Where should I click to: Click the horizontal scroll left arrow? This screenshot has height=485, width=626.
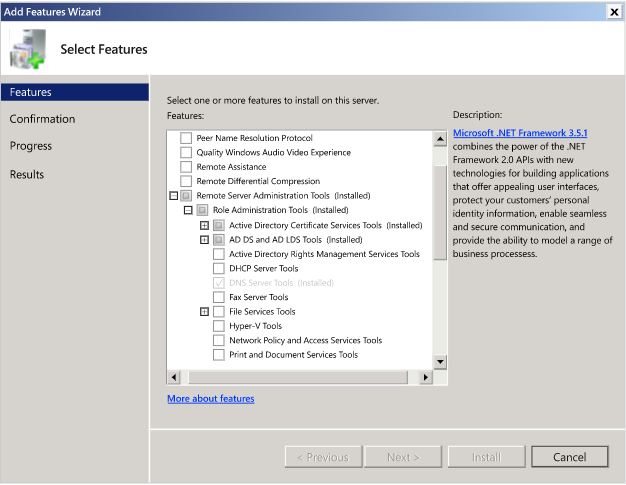point(174,377)
